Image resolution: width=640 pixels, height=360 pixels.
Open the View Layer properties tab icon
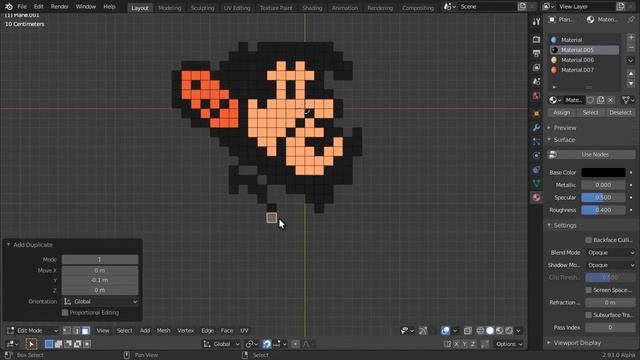click(x=536, y=67)
